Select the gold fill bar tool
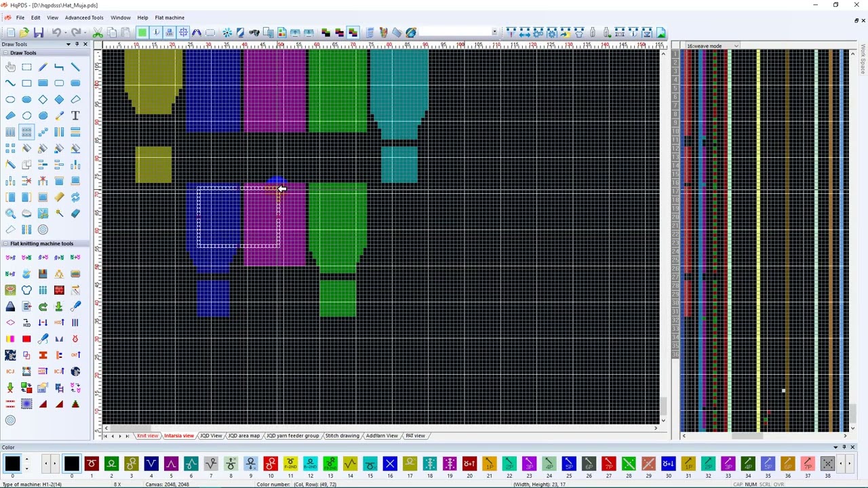Image resolution: width=868 pixels, height=488 pixels. [59, 197]
